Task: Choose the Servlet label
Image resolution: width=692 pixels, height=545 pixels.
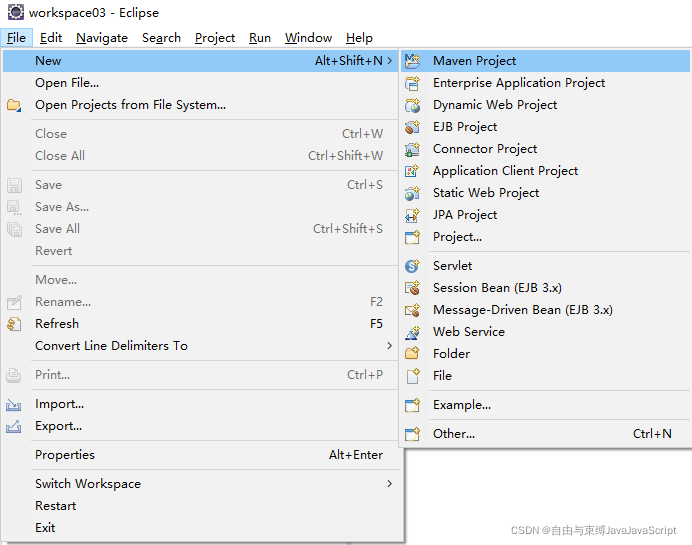Action: (x=452, y=266)
